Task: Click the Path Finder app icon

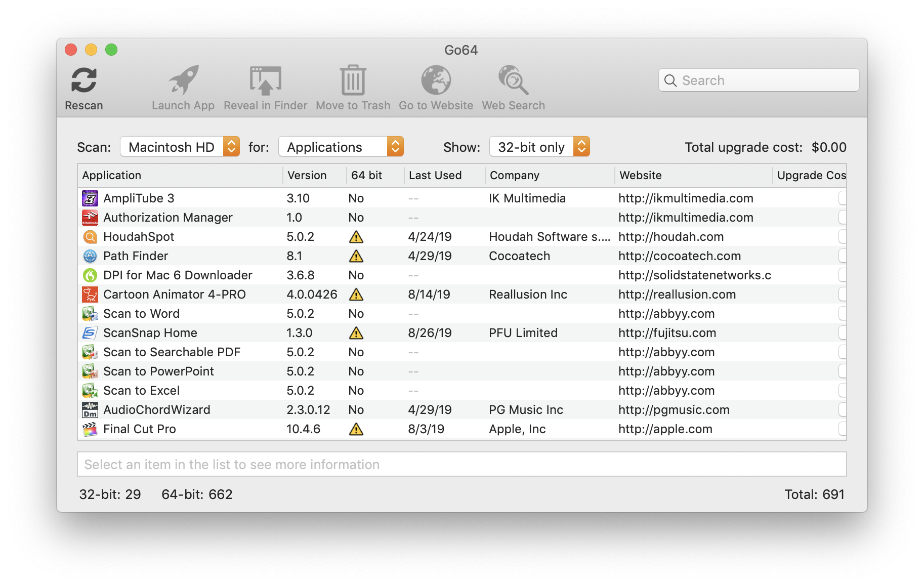Action: (x=90, y=256)
